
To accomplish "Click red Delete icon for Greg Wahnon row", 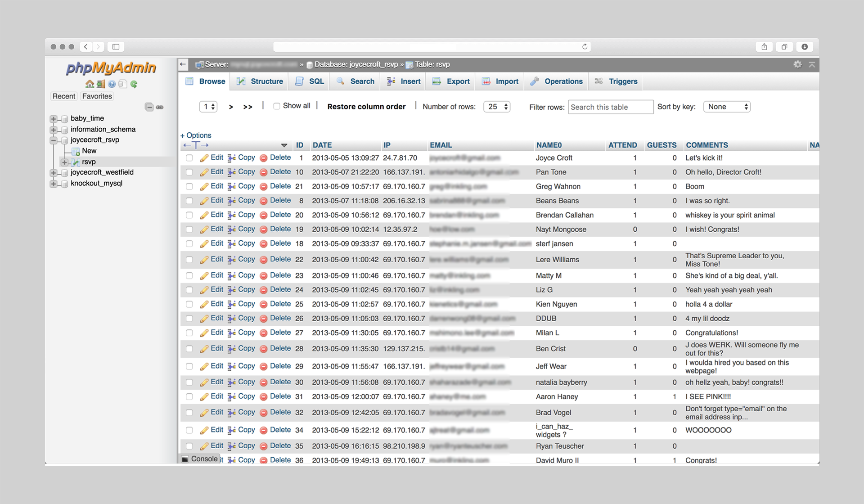I will click(264, 186).
